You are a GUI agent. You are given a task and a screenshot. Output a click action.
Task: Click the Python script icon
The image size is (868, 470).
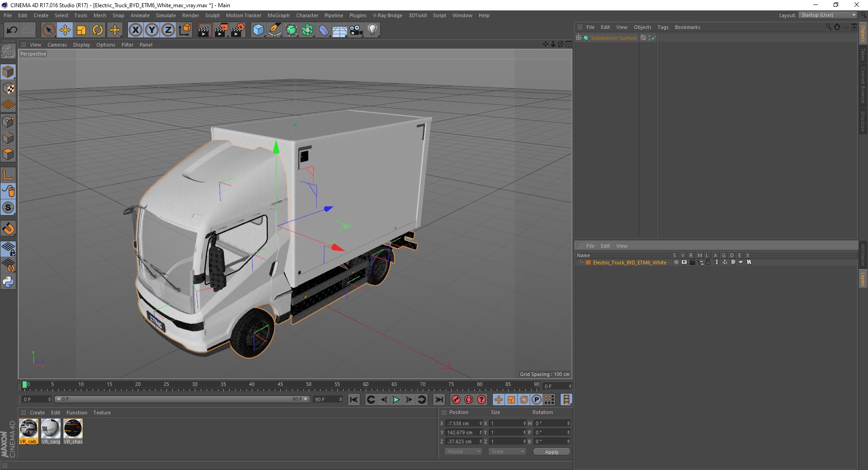[x=8, y=282]
